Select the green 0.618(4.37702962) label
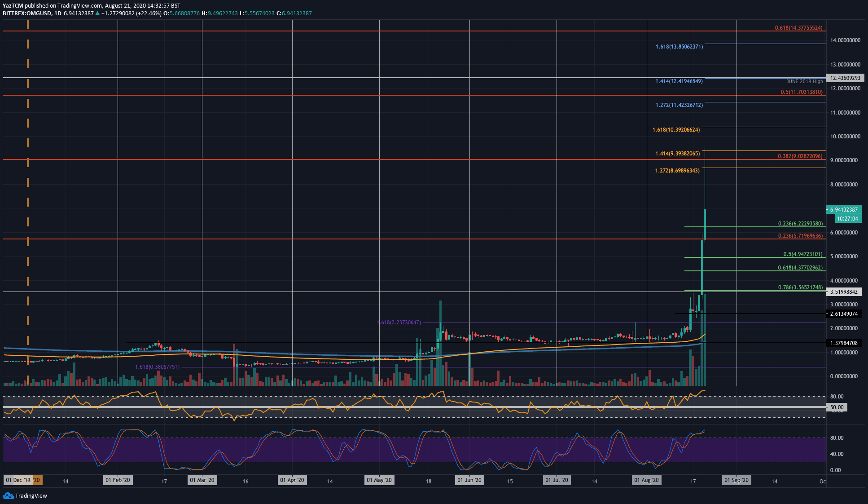Viewport: 868px width, 504px height. pos(800,268)
